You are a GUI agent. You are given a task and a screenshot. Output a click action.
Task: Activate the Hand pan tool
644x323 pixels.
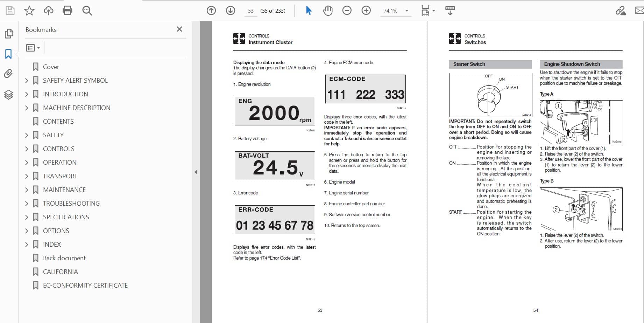[328, 11]
